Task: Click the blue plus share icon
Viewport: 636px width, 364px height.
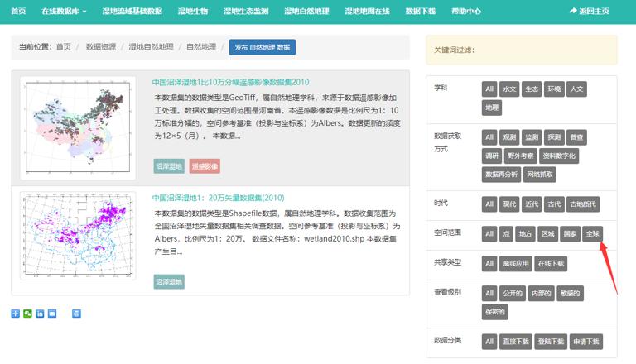Action: pyautogui.click(x=16, y=314)
